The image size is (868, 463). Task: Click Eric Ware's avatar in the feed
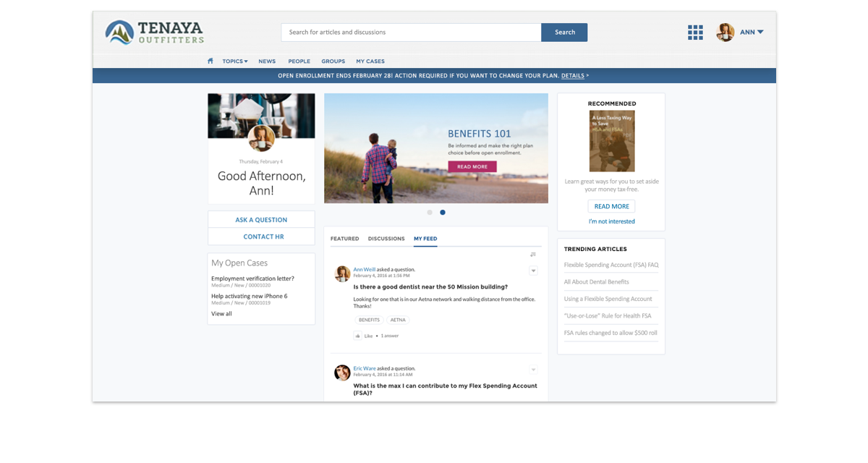(x=342, y=373)
